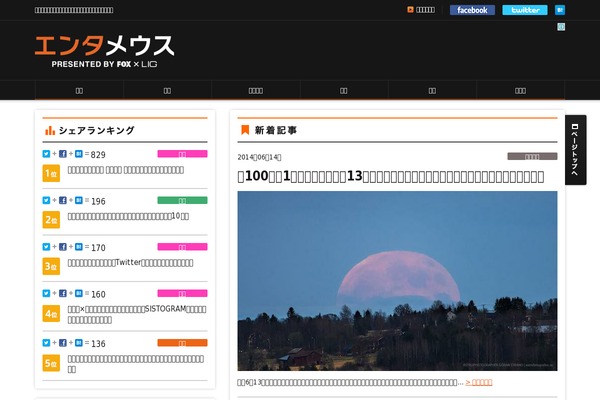The image size is (600, 400).
Task: Click the Twitter icon in the 170 ranking row
Action: [46, 247]
